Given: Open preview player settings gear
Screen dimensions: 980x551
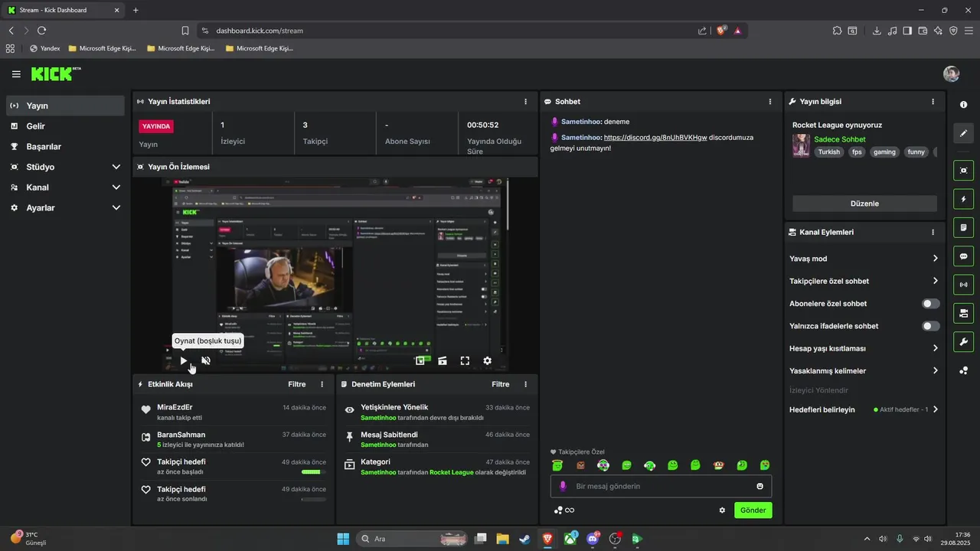Looking at the screenshot, I should (x=487, y=360).
